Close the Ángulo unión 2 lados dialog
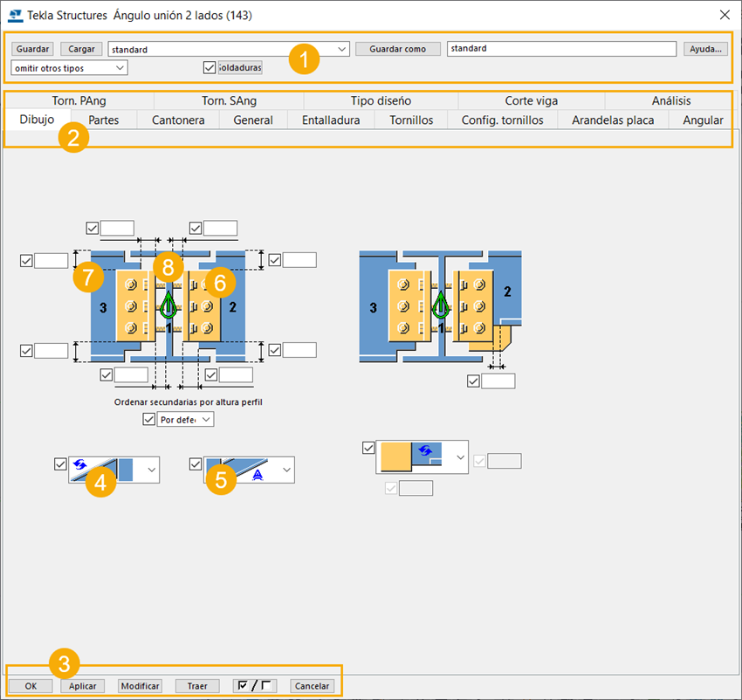742x700 pixels. tap(725, 15)
